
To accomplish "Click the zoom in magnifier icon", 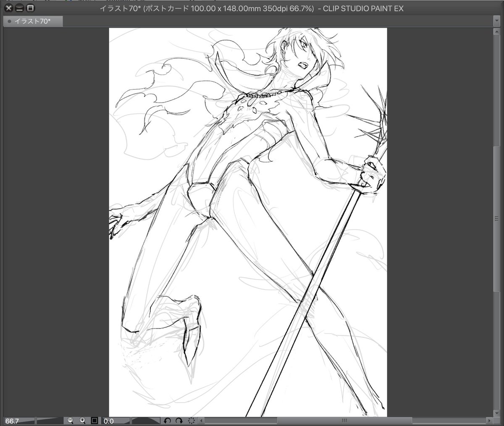I will pyautogui.click(x=82, y=421).
